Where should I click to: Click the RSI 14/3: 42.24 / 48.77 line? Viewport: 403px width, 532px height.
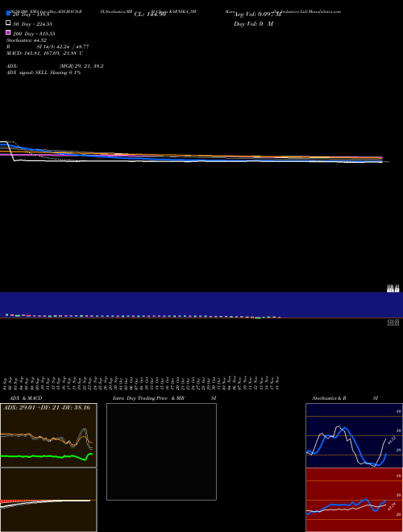(48, 47)
